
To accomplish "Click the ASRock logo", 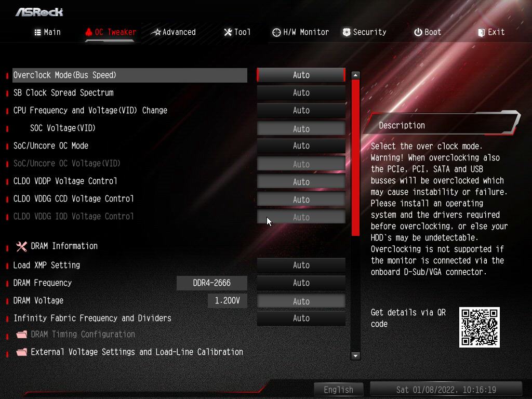I will (x=39, y=12).
